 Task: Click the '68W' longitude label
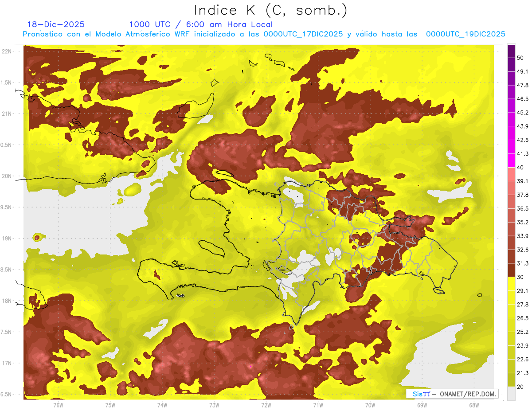point(473,405)
